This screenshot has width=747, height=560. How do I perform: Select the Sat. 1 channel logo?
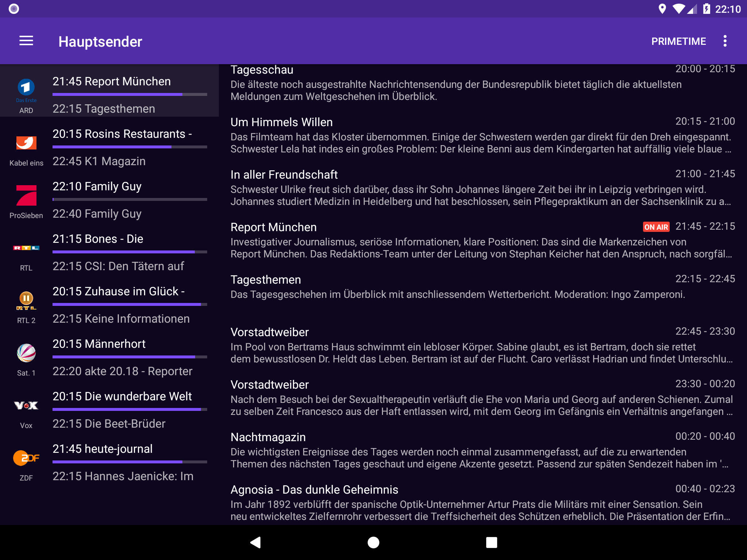(x=26, y=353)
